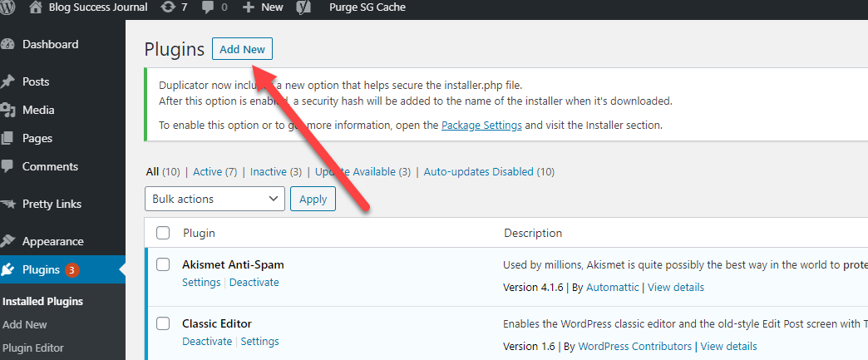Tick the select-all Plugin header checkbox

pyautogui.click(x=163, y=233)
